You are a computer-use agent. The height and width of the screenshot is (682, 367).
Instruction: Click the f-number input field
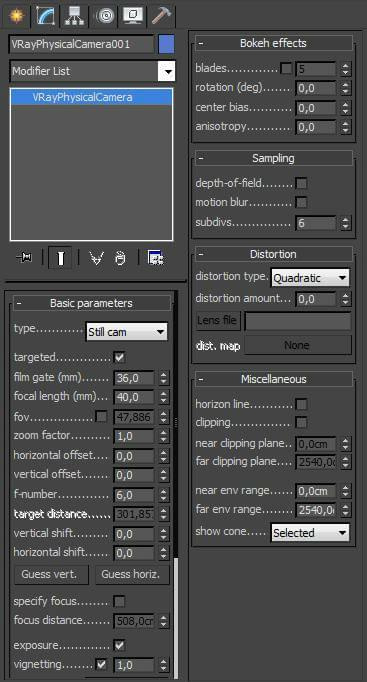pyautogui.click(x=134, y=495)
